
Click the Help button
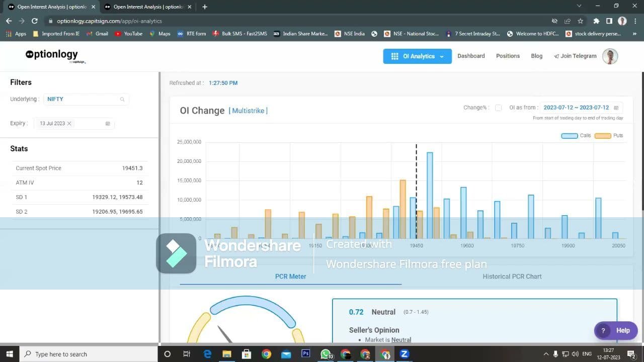pyautogui.click(x=616, y=330)
